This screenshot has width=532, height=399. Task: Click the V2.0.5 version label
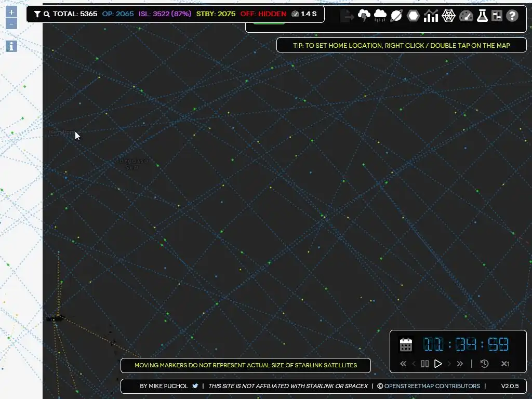(510, 386)
